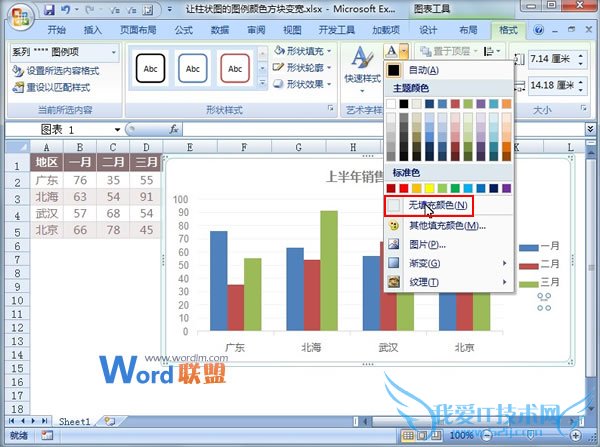Open 渐变(G) gradient submenu
Image resolution: width=600 pixels, height=447 pixels.
[448, 263]
